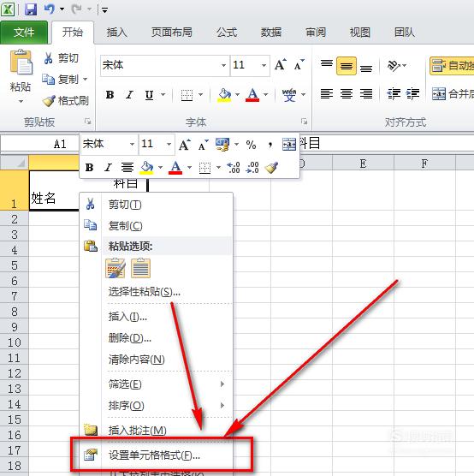Choose 设置单元格格式(F)... from context menu

[156, 455]
